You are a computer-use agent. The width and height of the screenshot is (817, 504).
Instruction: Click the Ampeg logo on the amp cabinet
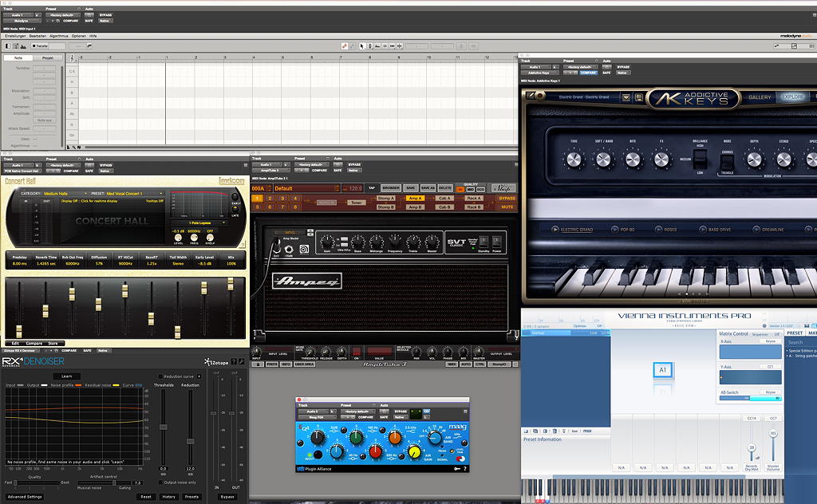[x=308, y=281]
